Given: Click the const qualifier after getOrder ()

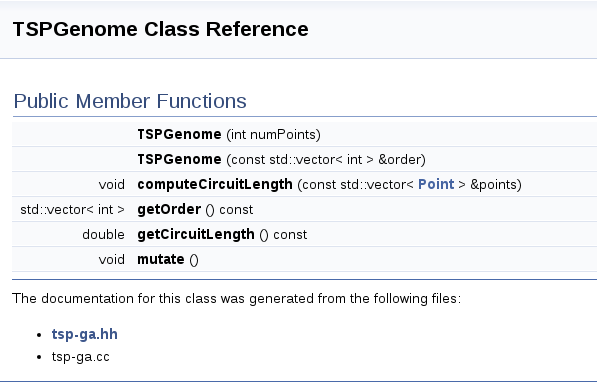Looking at the screenshot, I should 236,210.
